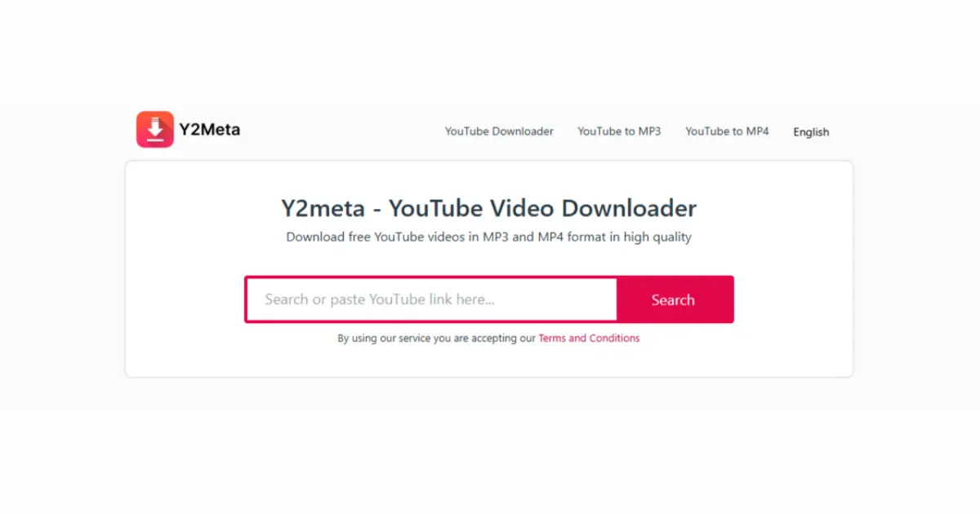Click the Y2Meta brand name text
The width and height of the screenshot is (980, 514).
pos(210,129)
